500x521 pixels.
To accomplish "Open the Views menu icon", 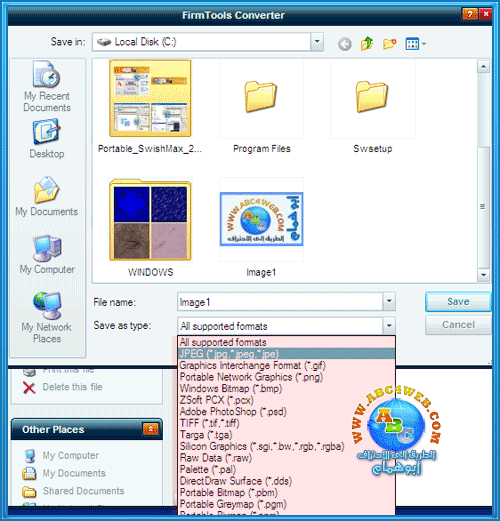I will tap(415, 44).
